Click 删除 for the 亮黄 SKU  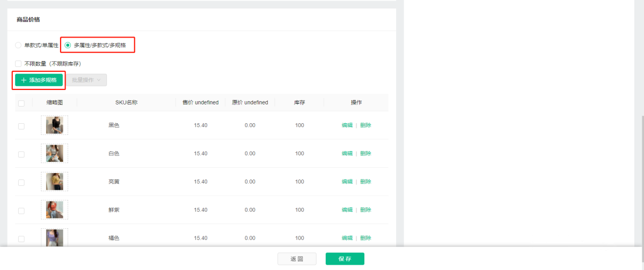[365, 182]
